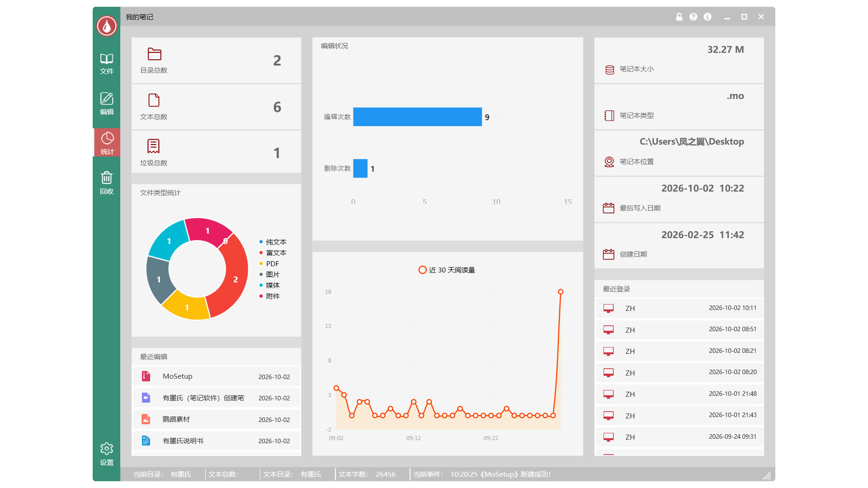Viewport: 868px width, 488px height.
Task: Click notebook path C:\Users\凤之翼\Desktop
Action: 692,141
